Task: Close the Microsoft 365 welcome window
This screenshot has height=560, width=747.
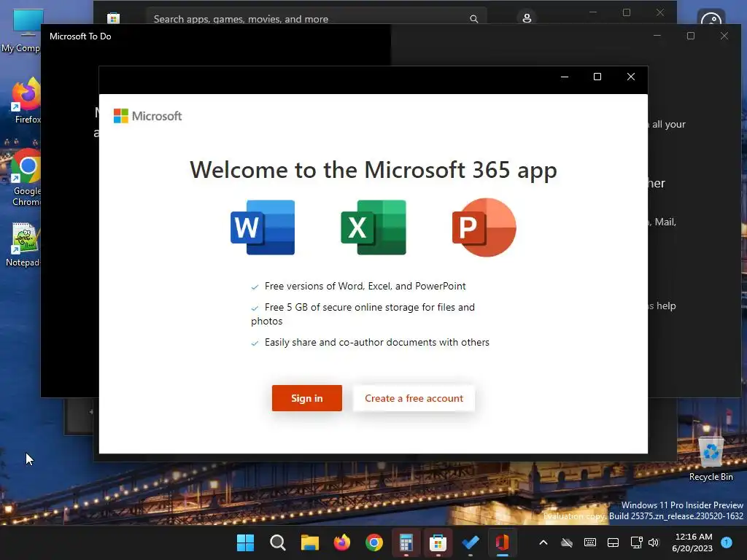Action: [x=631, y=77]
